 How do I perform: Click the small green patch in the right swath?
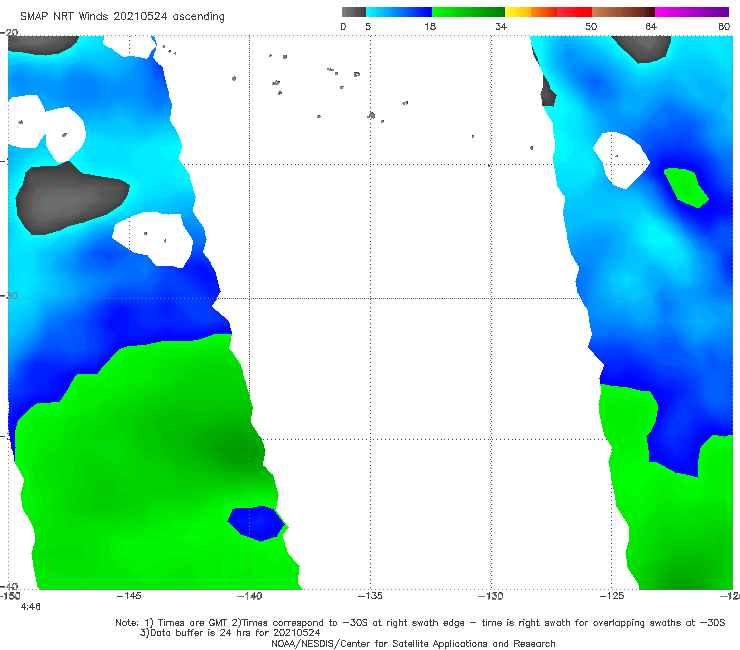click(x=686, y=187)
